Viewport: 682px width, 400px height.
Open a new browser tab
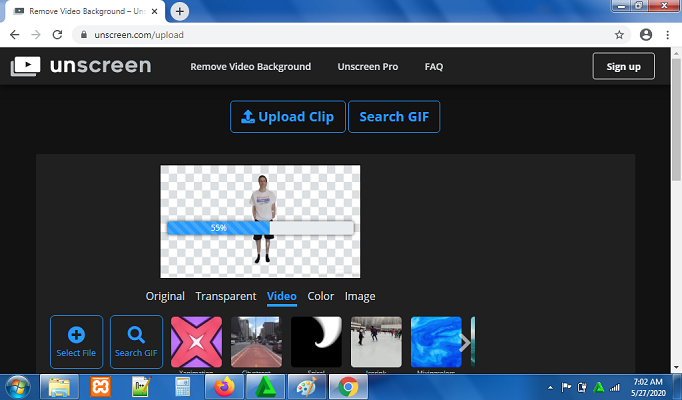point(180,11)
